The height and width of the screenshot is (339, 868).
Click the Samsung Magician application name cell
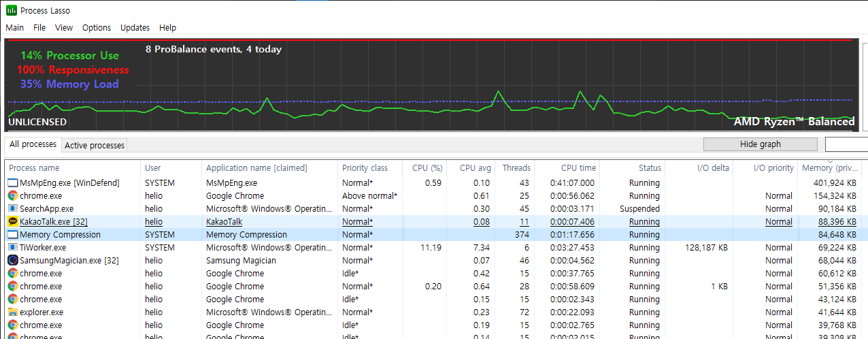pyautogui.click(x=241, y=260)
